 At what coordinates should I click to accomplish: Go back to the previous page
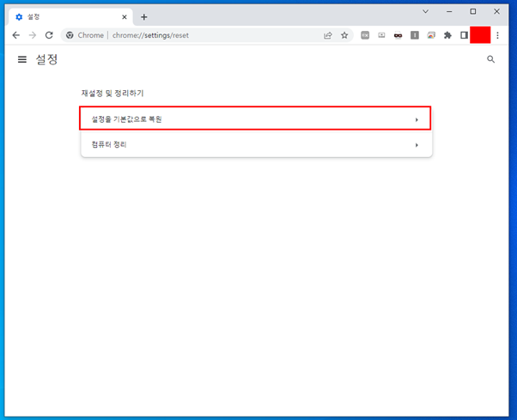(x=15, y=35)
